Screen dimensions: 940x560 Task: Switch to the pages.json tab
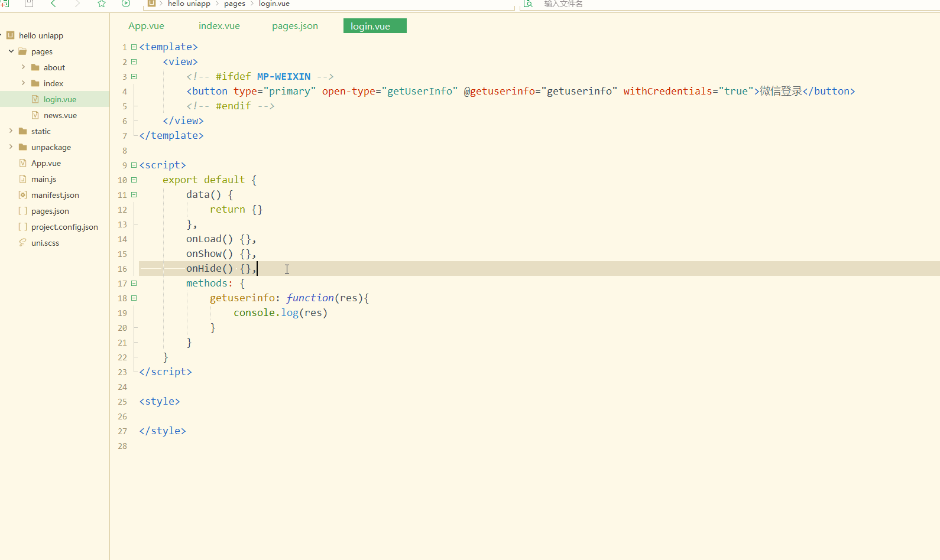295,26
